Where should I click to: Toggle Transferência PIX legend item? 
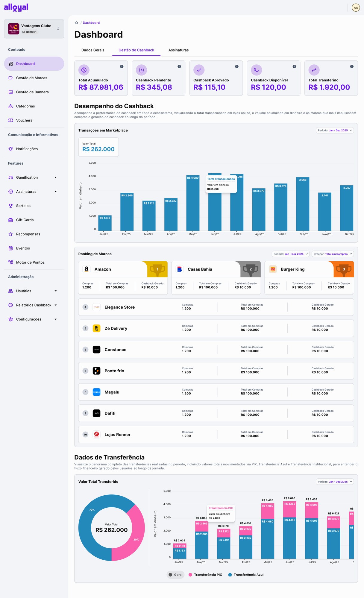pos(205,575)
